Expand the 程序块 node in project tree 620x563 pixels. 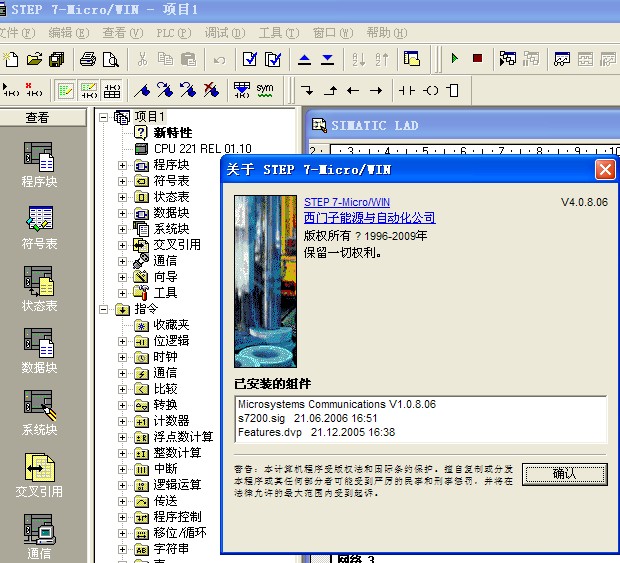(122, 165)
